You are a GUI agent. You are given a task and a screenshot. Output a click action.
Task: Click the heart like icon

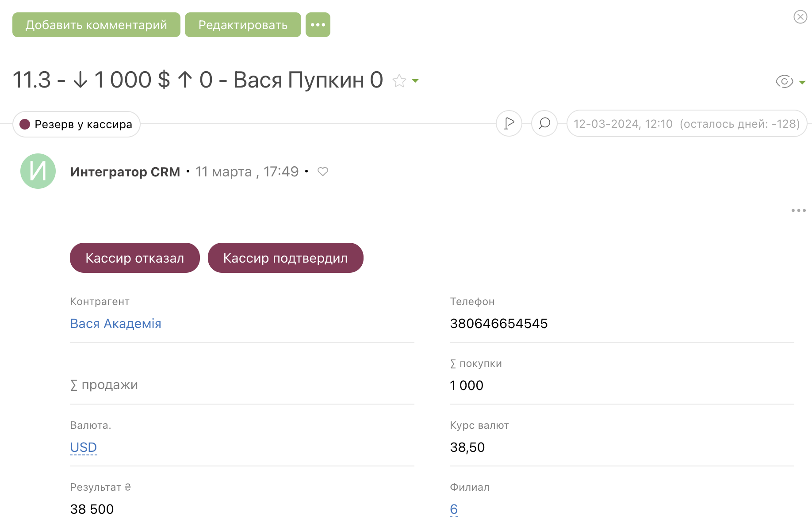click(323, 172)
